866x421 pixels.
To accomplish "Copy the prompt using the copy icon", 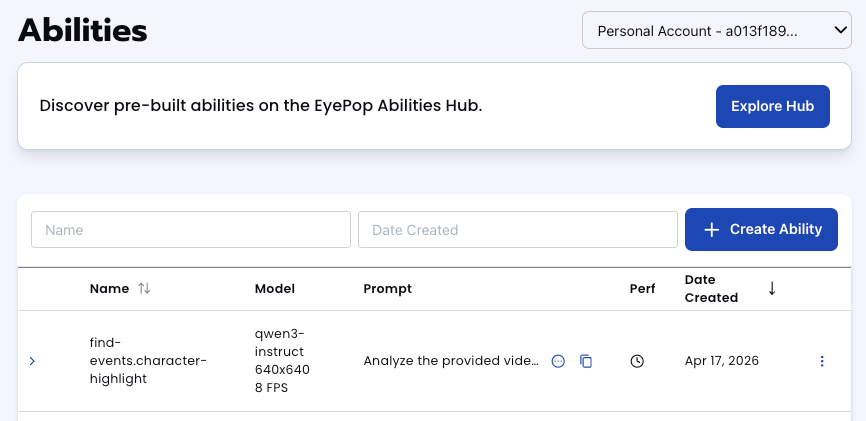I will point(587,361).
